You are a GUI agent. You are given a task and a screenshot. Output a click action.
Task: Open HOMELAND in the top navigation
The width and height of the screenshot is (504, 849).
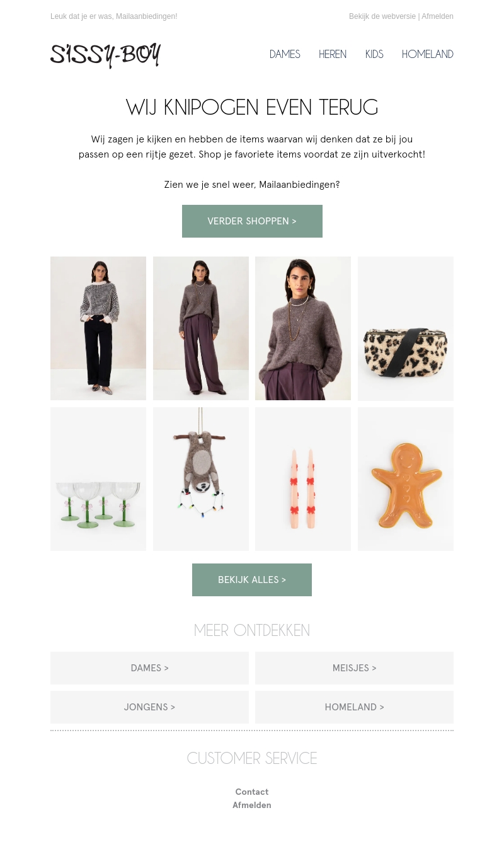[428, 54]
